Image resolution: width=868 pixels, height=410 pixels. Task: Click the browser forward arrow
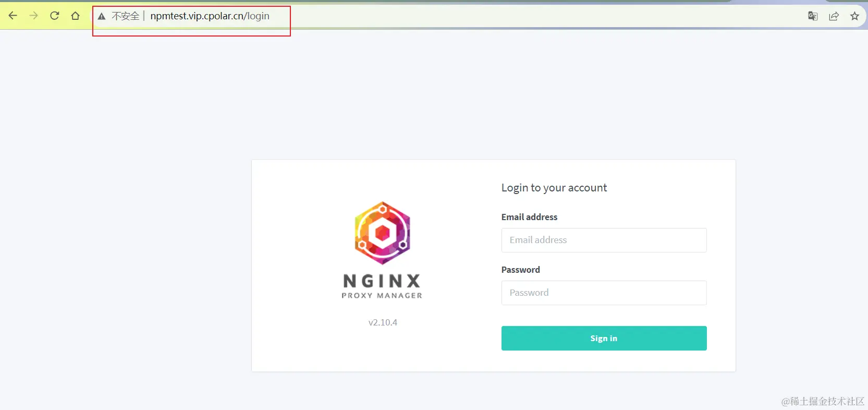pyautogui.click(x=34, y=16)
